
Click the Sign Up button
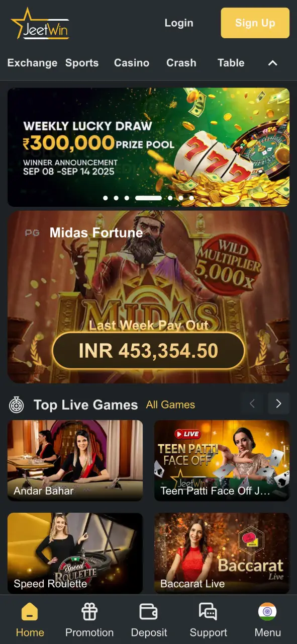(255, 23)
